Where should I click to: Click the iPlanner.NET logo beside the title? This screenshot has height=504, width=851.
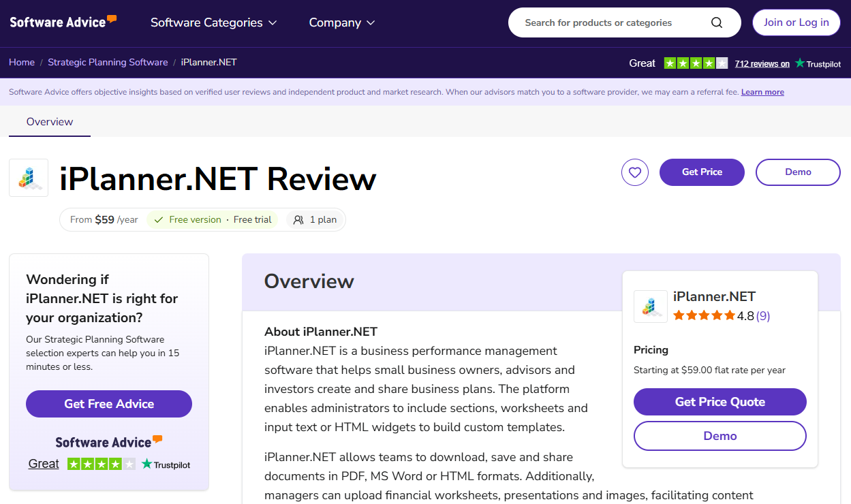[x=29, y=178]
